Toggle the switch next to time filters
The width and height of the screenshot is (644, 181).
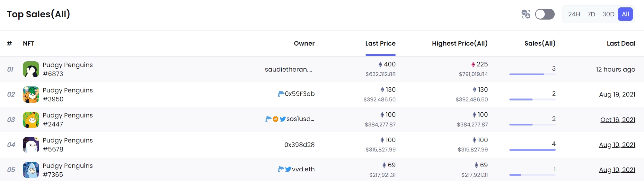click(x=545, y=14)
